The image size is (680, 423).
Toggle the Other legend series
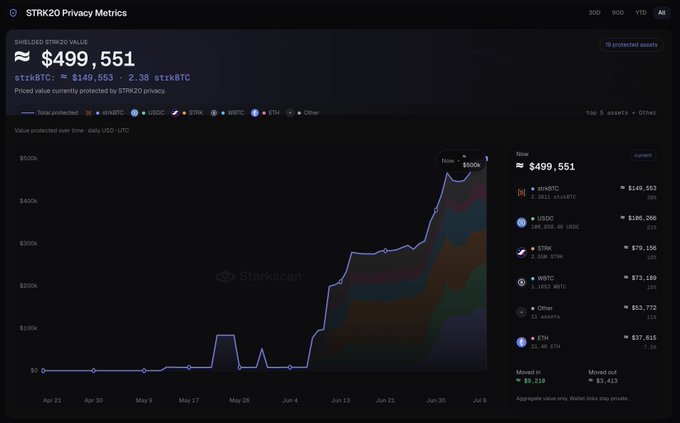[x=308, y=113]
